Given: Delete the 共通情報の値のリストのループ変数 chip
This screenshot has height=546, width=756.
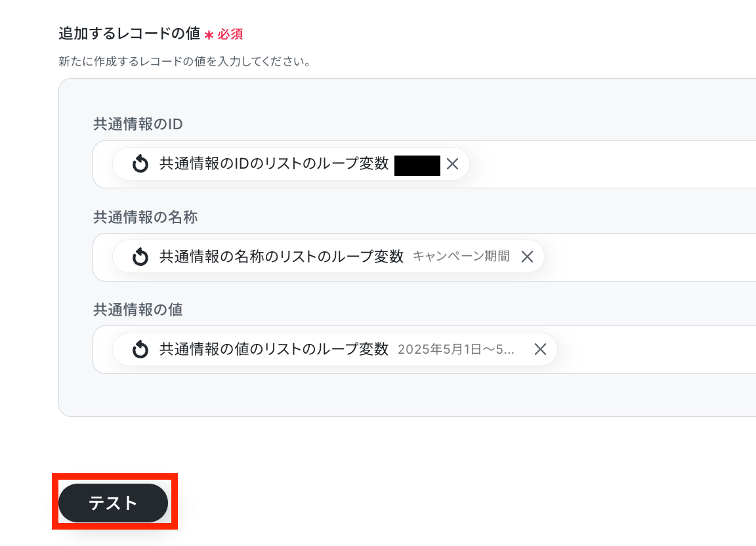Looking at the screenshot, I should (540, 349).
